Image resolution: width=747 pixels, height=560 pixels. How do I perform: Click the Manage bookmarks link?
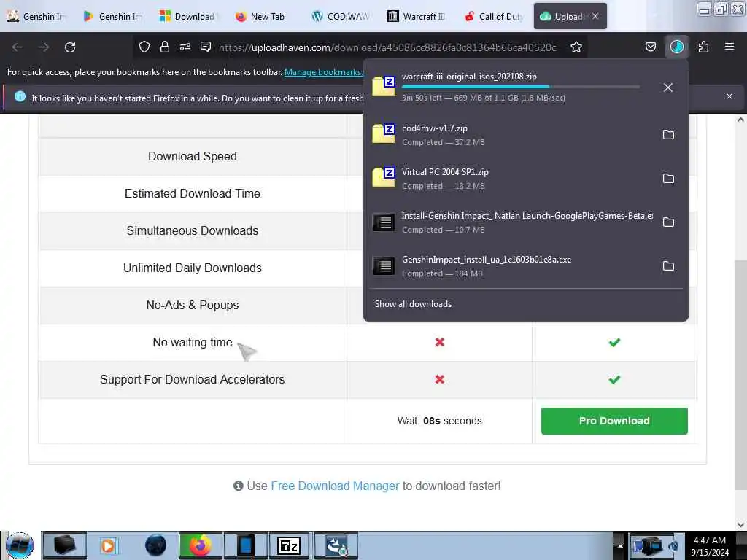coord(323,72)
